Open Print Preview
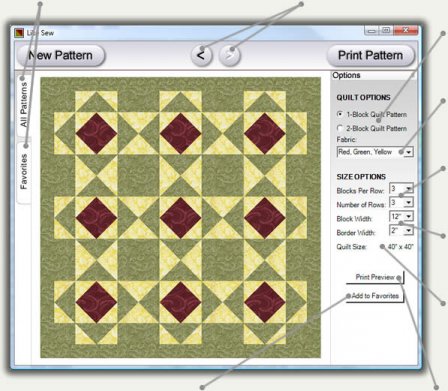 [375, 277]
